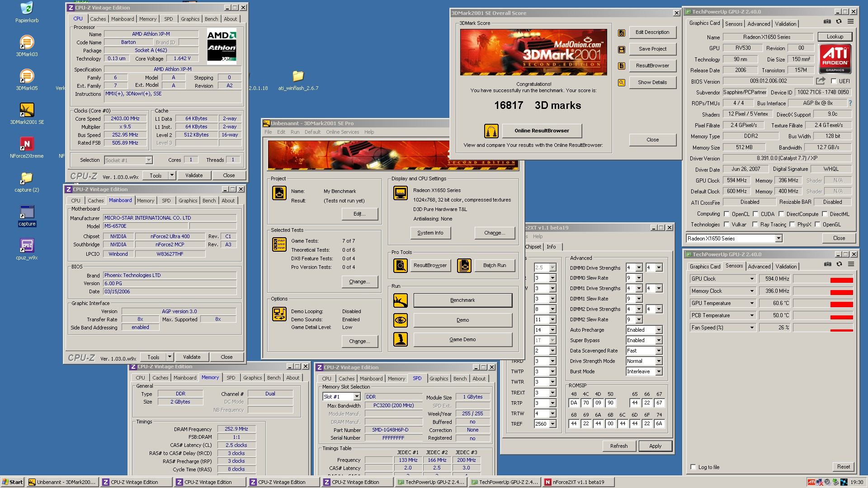
Task: Toggle PhysX checkbox
Action: click(792, 225)
